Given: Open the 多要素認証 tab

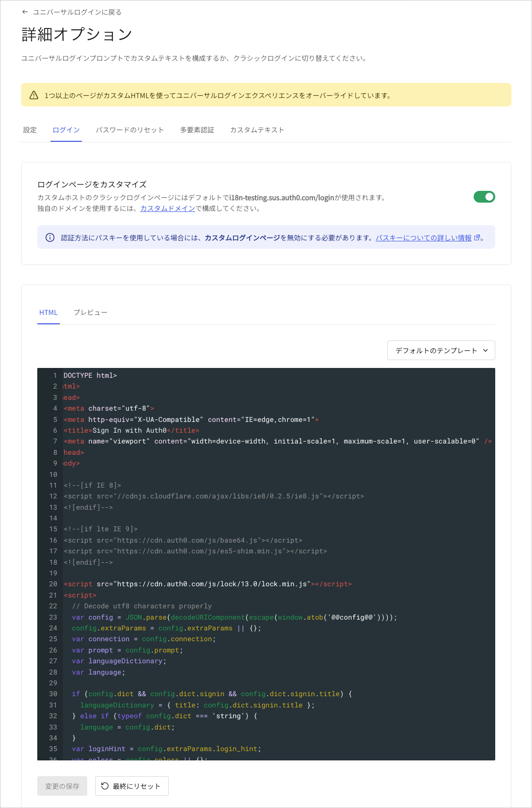Looking at the screenshot, I should click(x=197, y=130).
